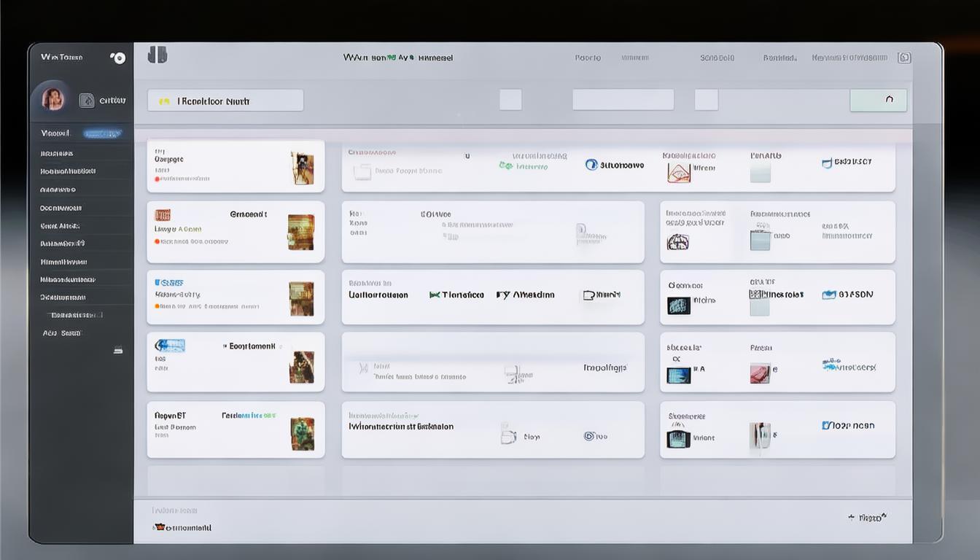Click the pink icon in the fourth right-hand card
980x560 pixels.
click(760, 373)
